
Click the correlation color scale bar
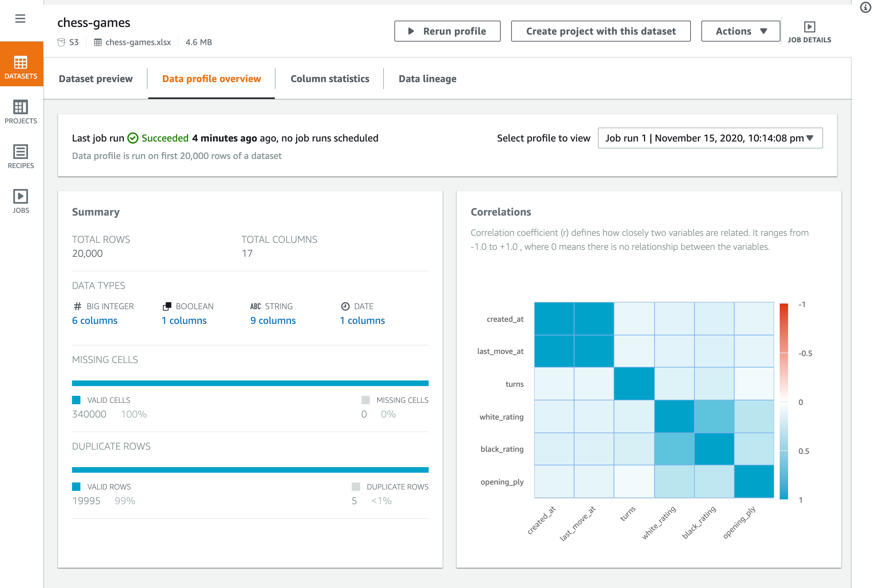784,401
